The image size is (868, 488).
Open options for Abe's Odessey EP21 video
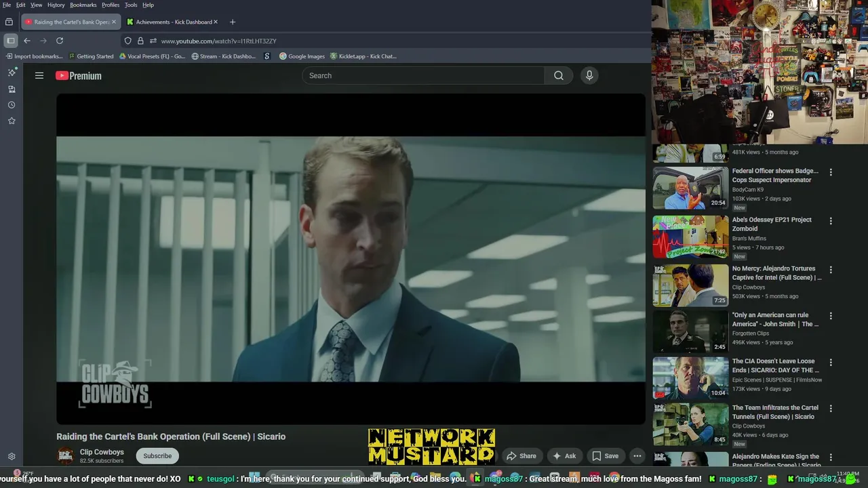pos(831,221)
